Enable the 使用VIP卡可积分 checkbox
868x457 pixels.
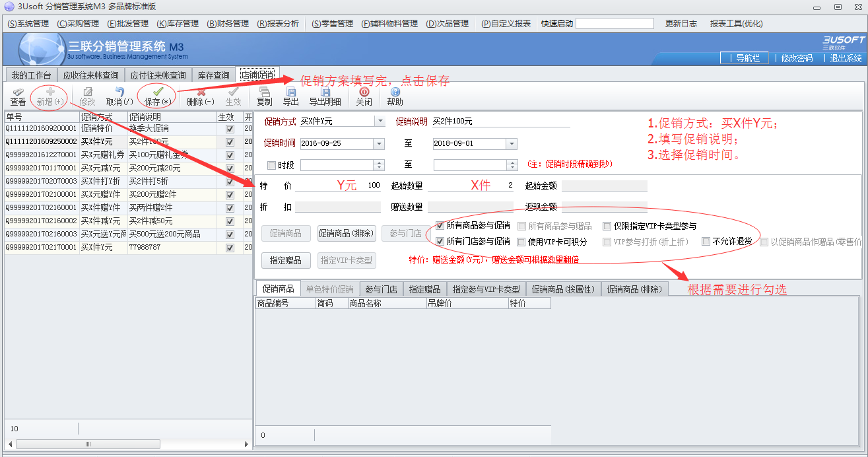(x=521, y=242)
